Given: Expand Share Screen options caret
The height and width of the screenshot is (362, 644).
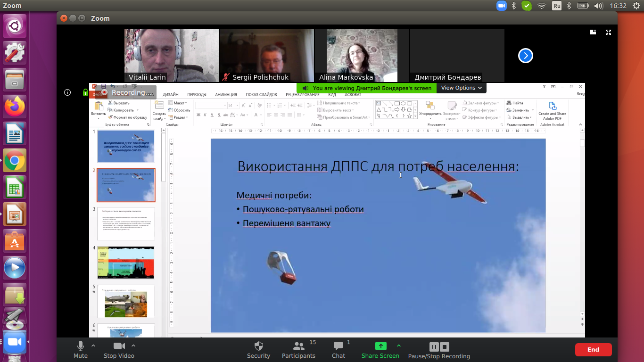Looking at the screenshot, I should coord(399,346).
